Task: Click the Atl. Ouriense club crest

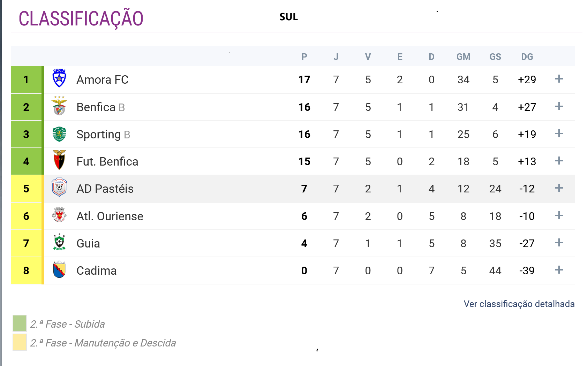Action: click(59, 215)
